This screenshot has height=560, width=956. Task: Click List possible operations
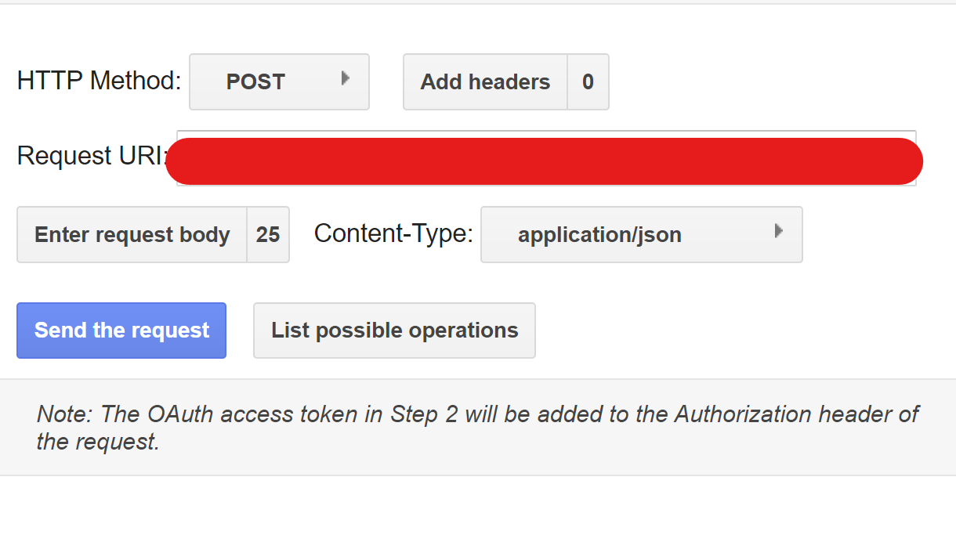coord(394,330)
